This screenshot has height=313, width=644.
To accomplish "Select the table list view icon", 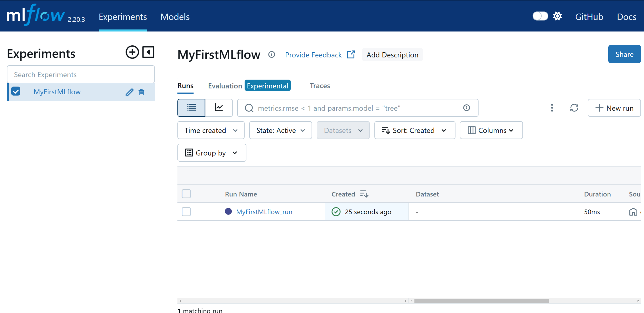I will pyautogui.click(x=191, y=108).
